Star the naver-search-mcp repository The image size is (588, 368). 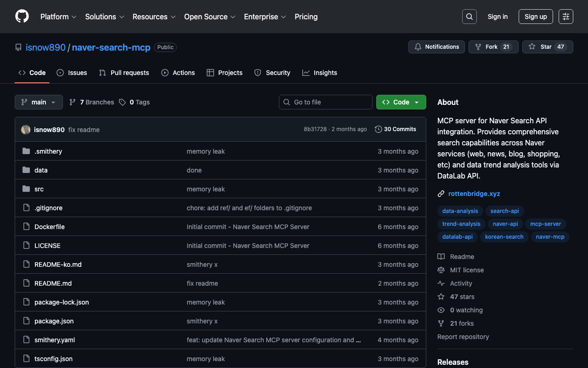[547, 47]
